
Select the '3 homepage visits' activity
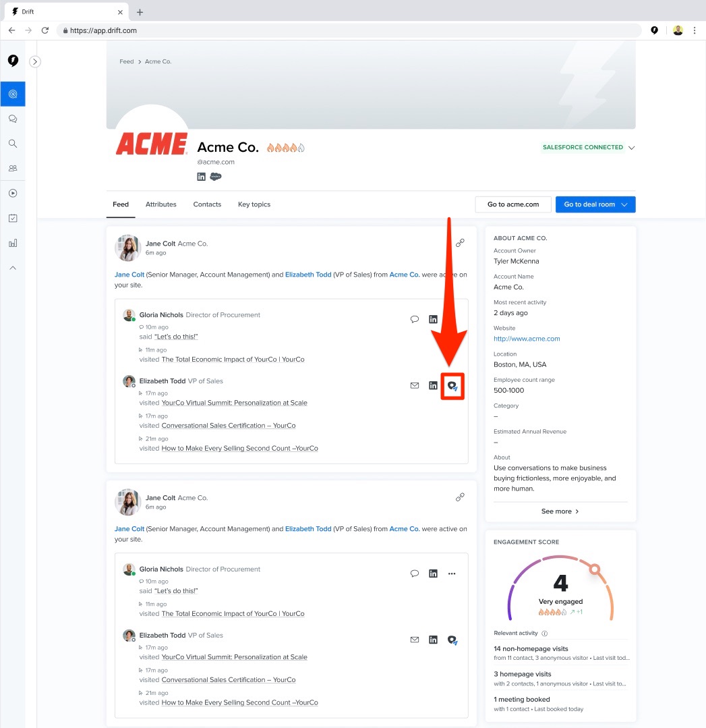tap(560, 678)
